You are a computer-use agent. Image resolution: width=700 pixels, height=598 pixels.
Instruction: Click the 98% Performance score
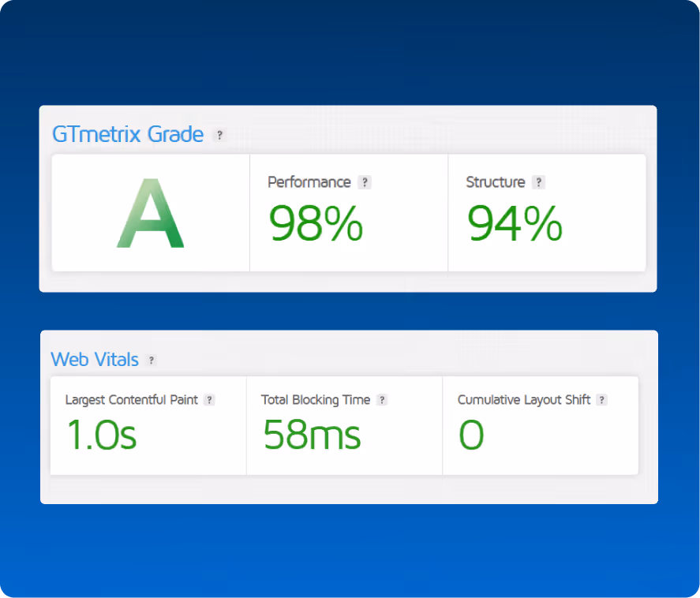pyautogui.click(x=316, y=222)
